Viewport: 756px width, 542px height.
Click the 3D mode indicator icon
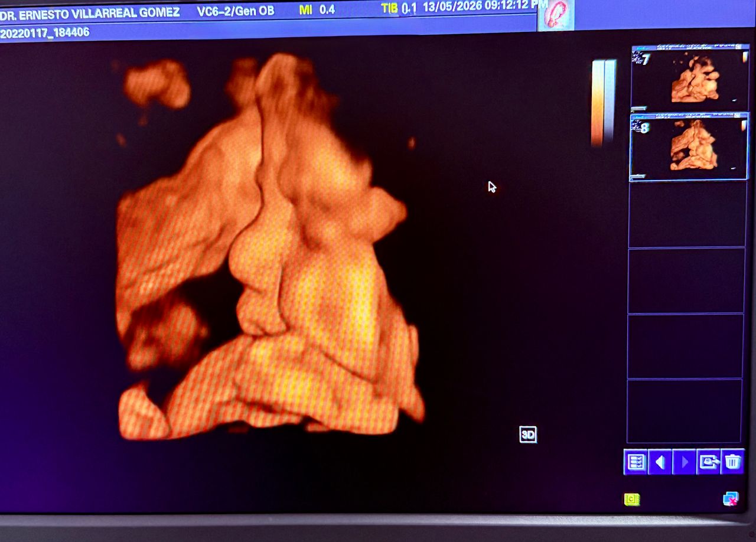pos(528,435)
